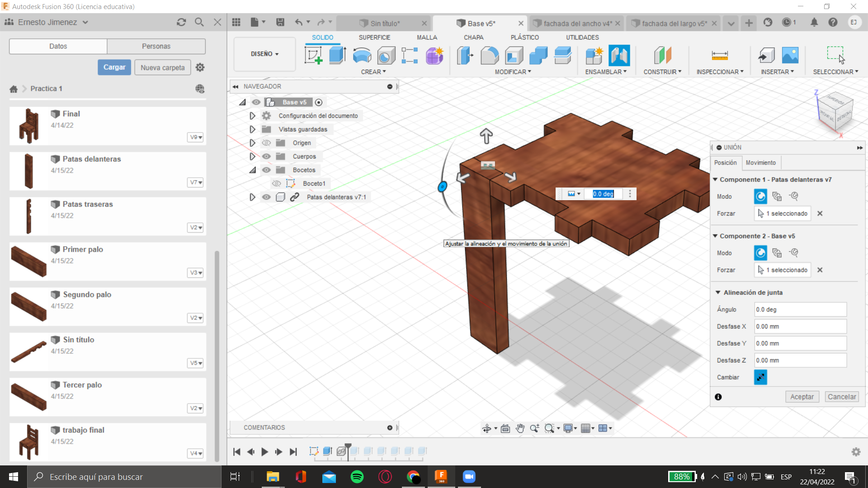Viewport: 868px width, 488px height.
Task: Click the Fillet tool in Modificar
Action: tap(490, 56)
